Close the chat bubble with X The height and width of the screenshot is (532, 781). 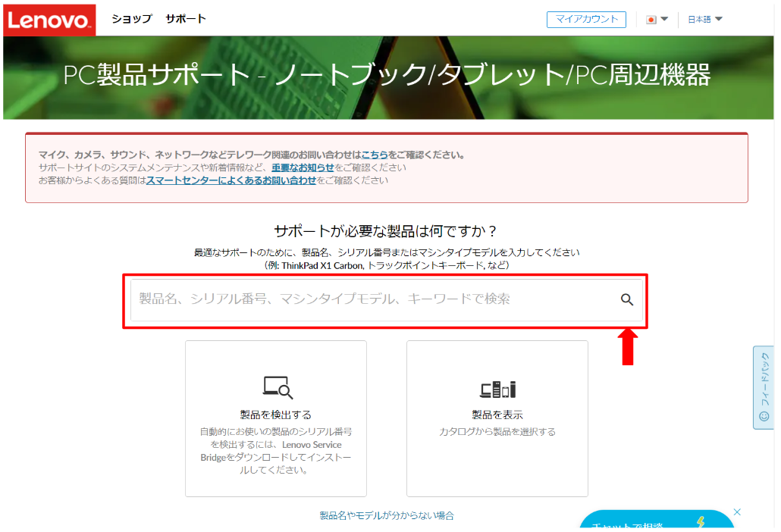point(737,512)
